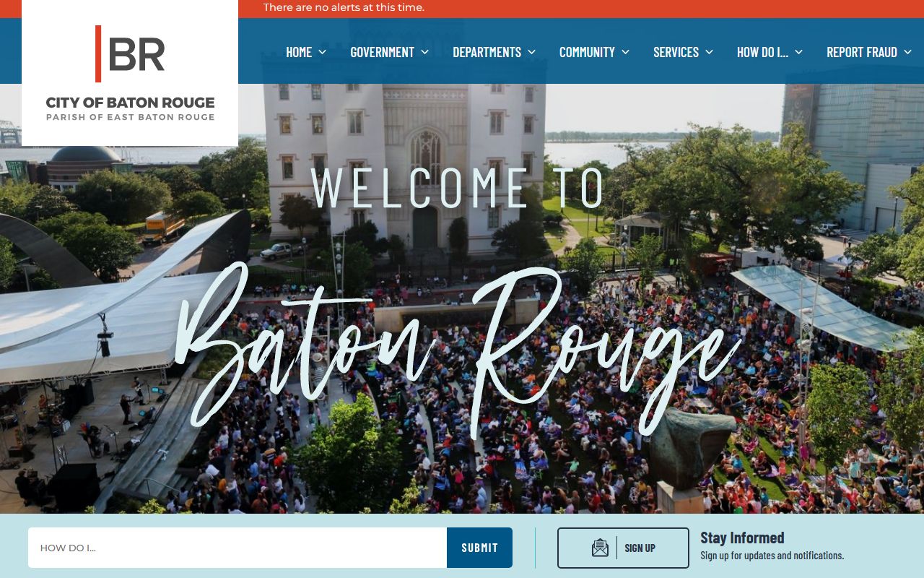
Task: Open the Departments menu item
Action: point(487,52)
